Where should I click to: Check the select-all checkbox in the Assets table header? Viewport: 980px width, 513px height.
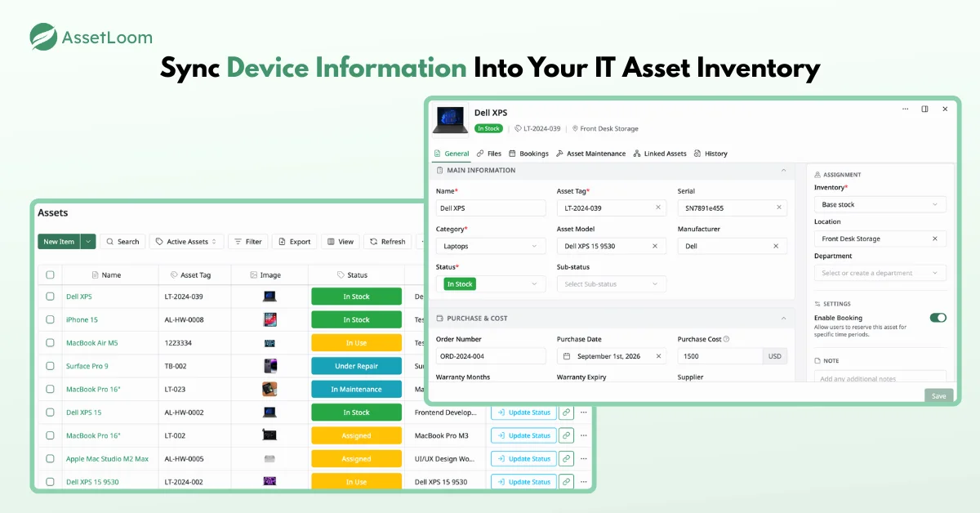tap(51, 275)
